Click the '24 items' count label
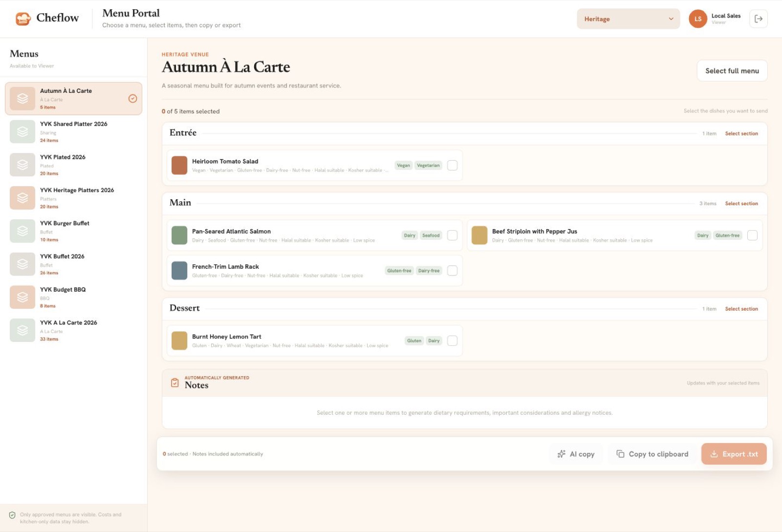Screen dimensions: 782x532 [49, 141]
